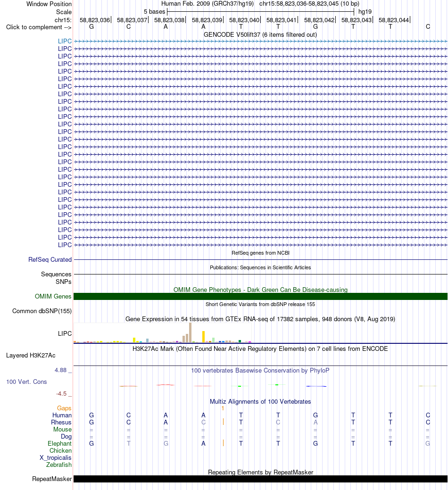The width and height of the screenshot is (448, 490).
Task: Click the -4.5 PhyloP lower limit value
Action: [61, 394]
